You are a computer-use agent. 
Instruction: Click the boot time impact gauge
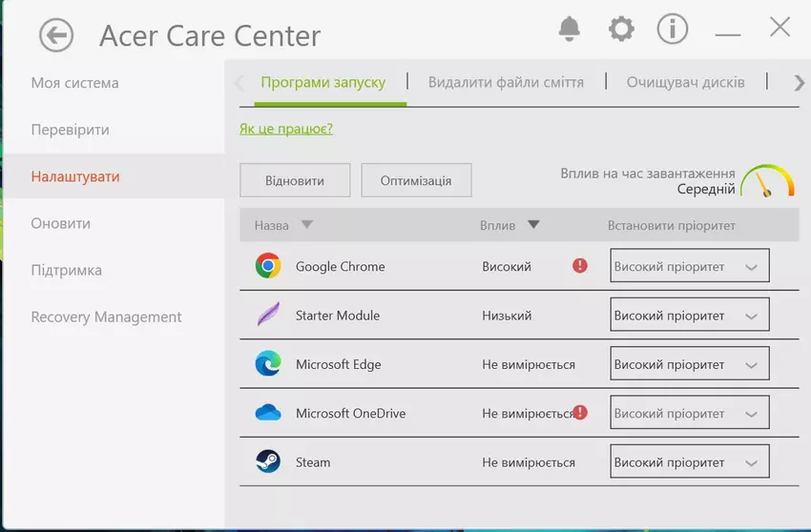pyautogui.click(x=768, y=181)
